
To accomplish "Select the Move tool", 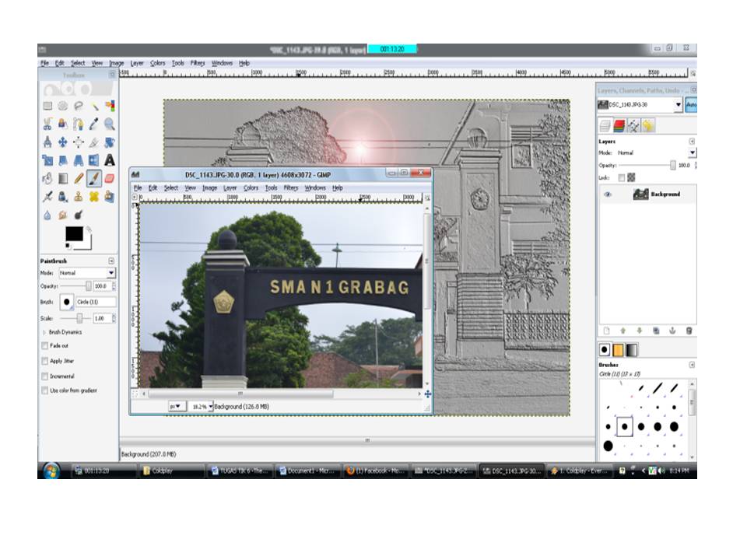I will [x=63, y=142].
